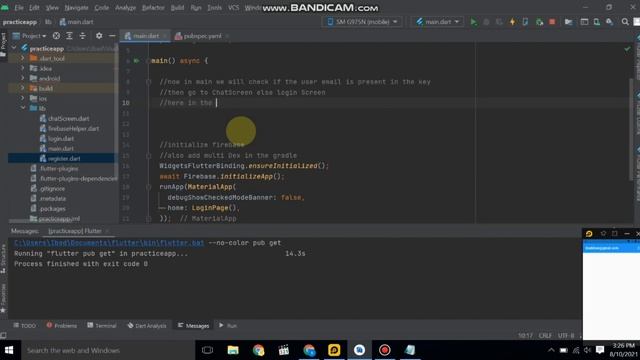Click the Task View taskbar icon
640x360 pixels.
tap(207, 350)
